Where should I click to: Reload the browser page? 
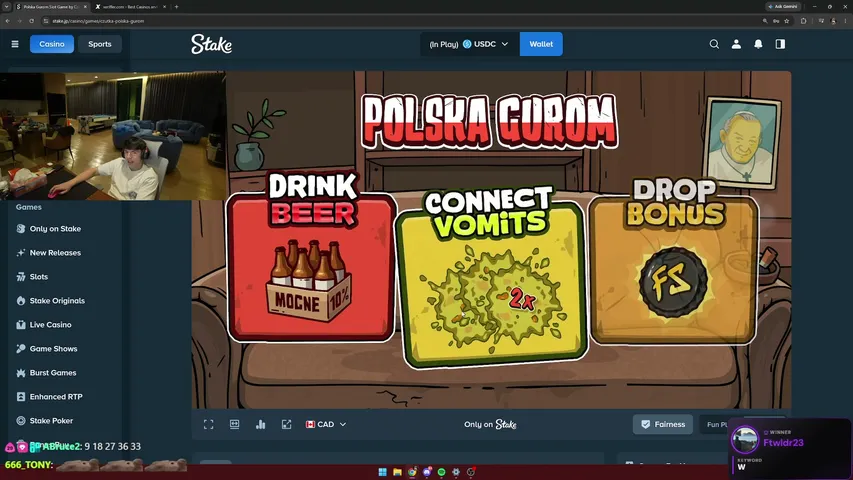(x=32, y=21)
